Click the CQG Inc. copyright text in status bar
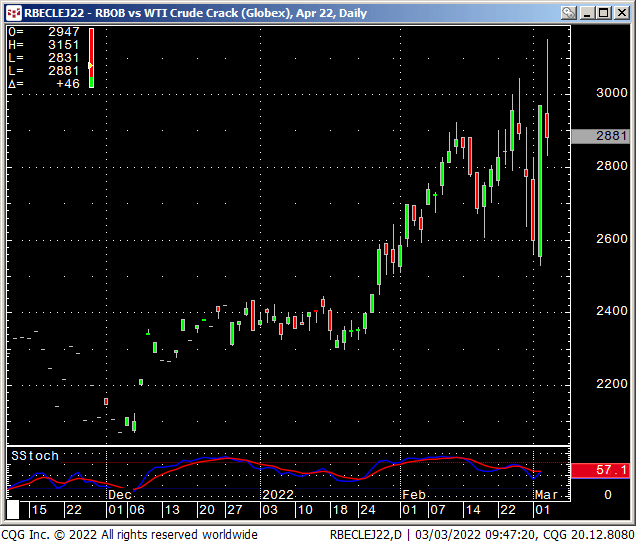The width and height of the screenshot is (636, 542). 129,534
